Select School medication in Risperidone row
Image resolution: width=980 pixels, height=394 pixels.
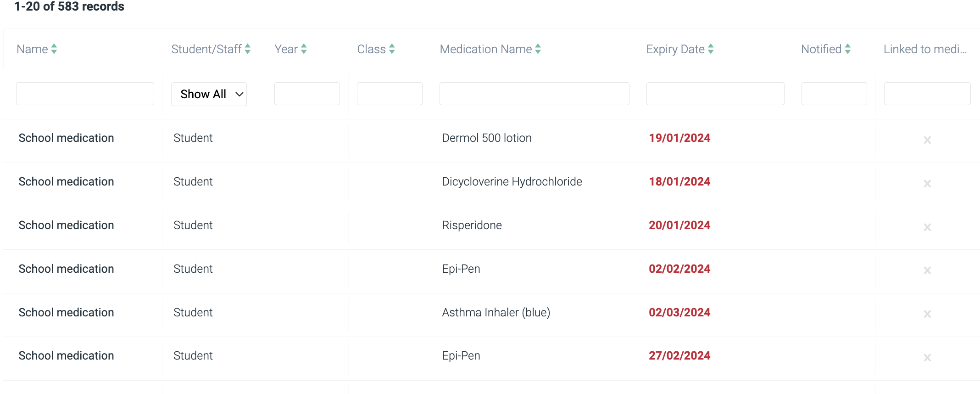click(x=66, y=225)
